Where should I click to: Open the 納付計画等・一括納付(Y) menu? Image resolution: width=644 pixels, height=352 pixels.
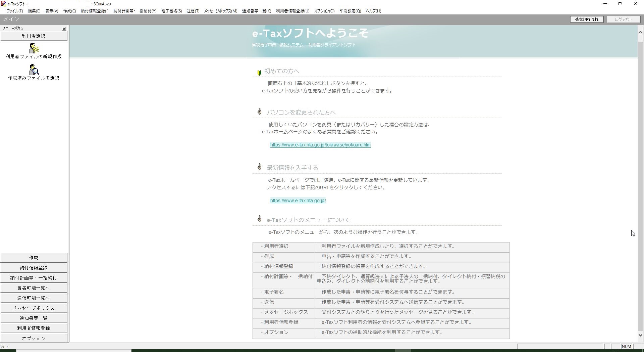(135, 11)
